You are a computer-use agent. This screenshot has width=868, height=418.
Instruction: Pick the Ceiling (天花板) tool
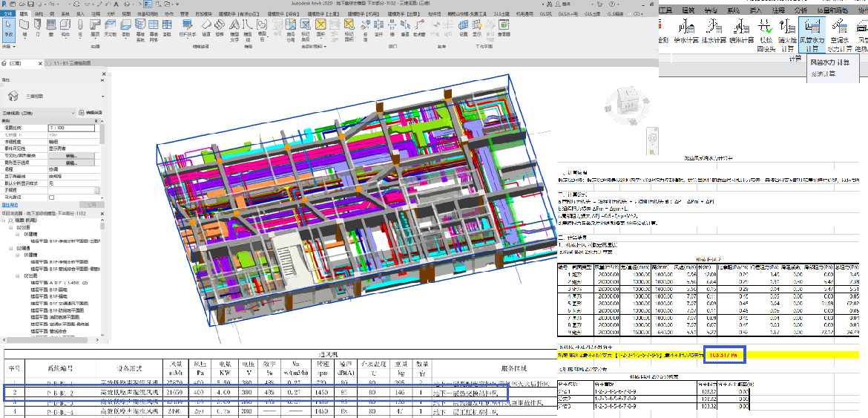(110, 27)
